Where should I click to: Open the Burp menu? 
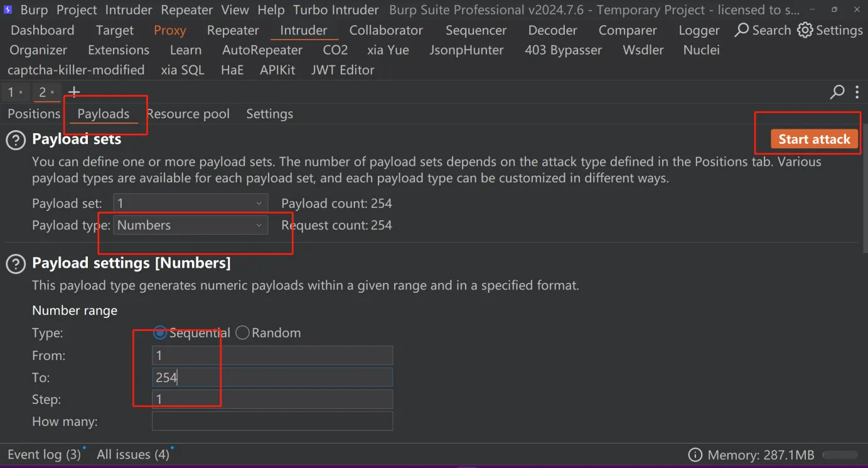35,10
